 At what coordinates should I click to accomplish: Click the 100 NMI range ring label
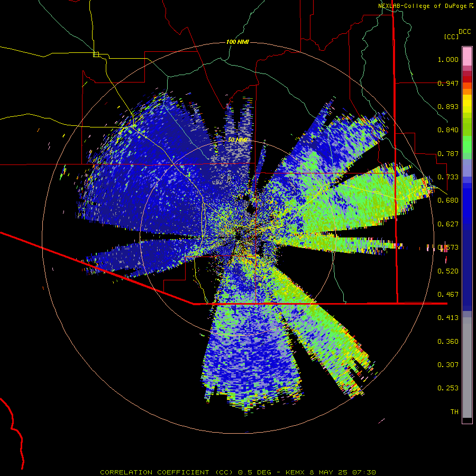point(237,42)
